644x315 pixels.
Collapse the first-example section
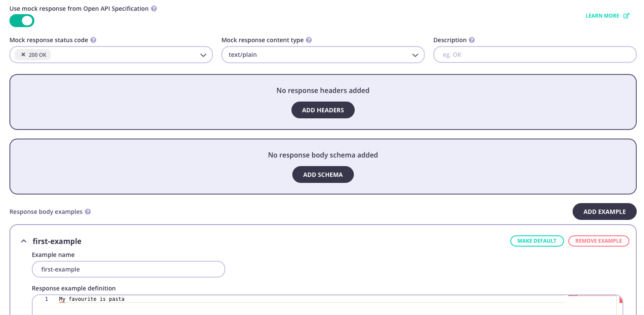tap(24, 241)
